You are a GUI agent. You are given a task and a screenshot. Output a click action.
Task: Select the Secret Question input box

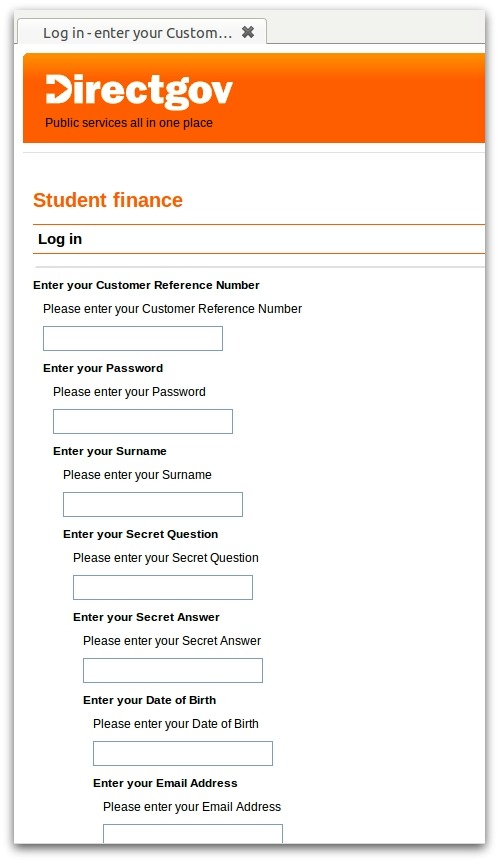pyautogui.click(x=163, y=588)
